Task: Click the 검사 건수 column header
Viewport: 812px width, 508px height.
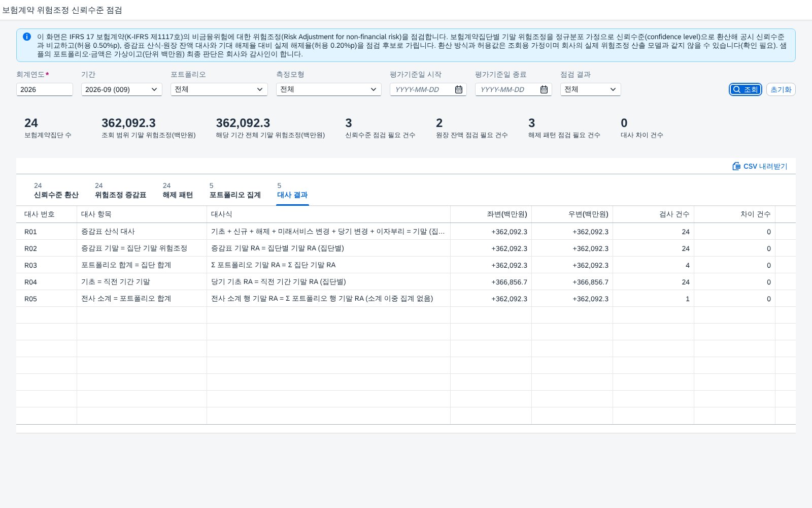Action: coord(654,214)
